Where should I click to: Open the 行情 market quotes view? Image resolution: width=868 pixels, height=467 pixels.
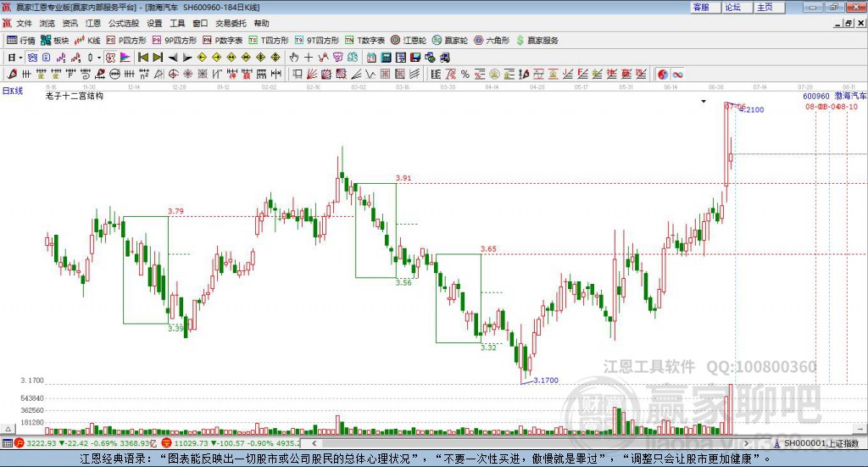coord(20,41)
